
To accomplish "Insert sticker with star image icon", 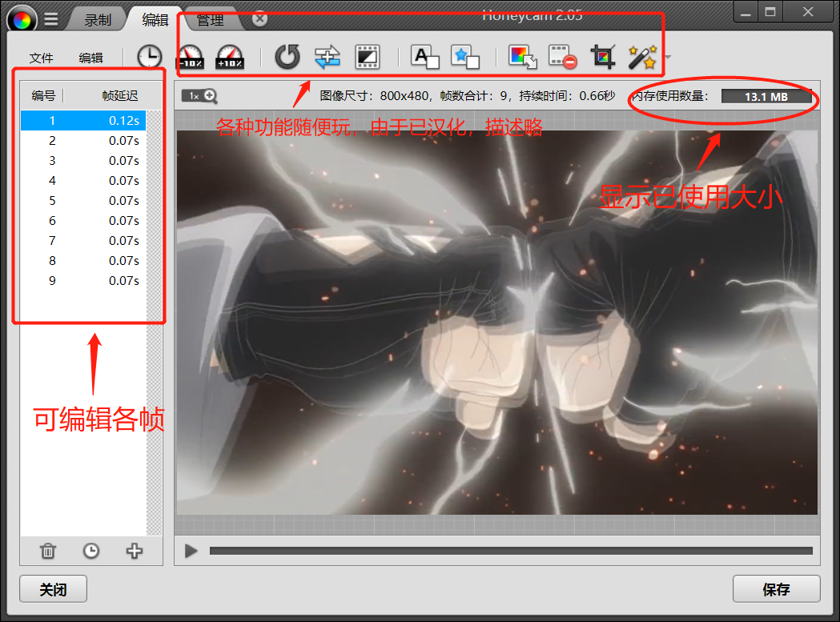I will tap(464, 57).
